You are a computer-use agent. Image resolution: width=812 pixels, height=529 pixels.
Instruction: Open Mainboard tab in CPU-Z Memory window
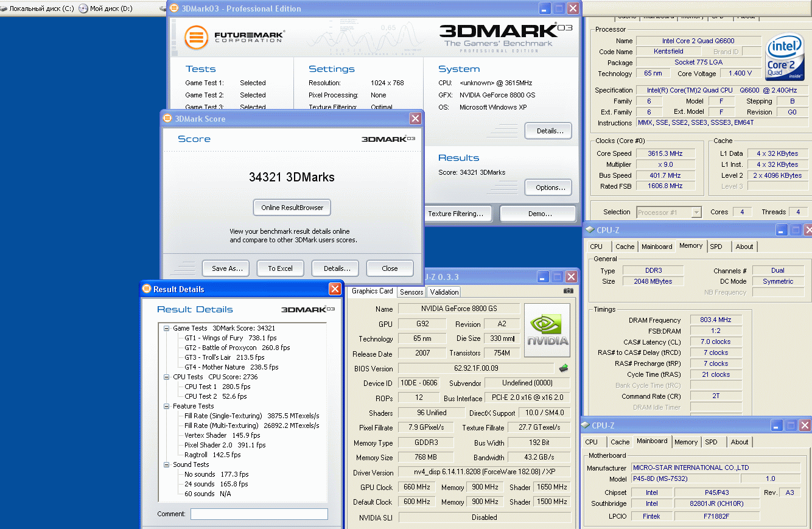[x=657, y=247]
